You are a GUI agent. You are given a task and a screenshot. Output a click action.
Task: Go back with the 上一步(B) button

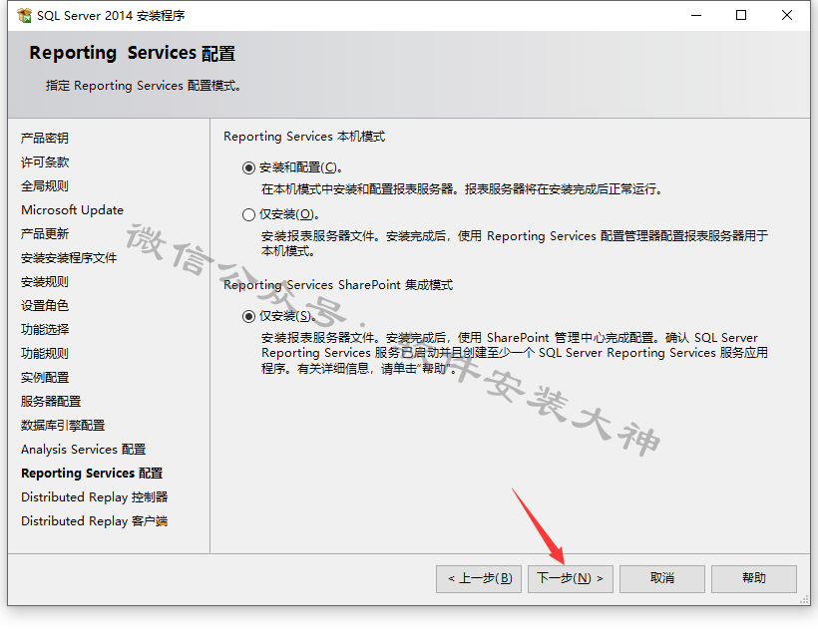(x=479, y=579)
